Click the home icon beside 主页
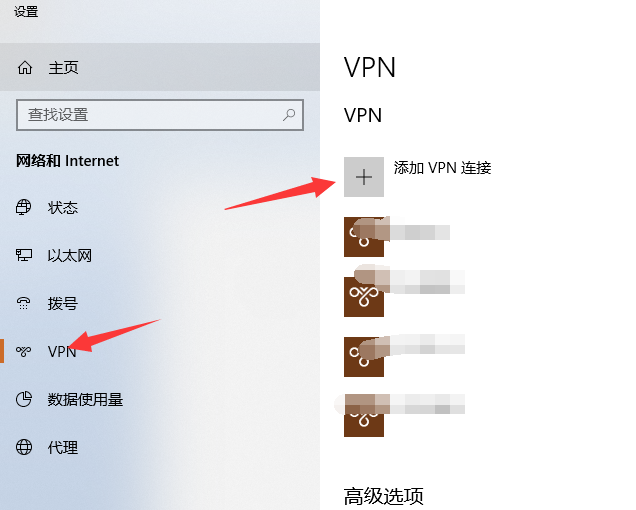636x510 pixels. coord(25,67)
